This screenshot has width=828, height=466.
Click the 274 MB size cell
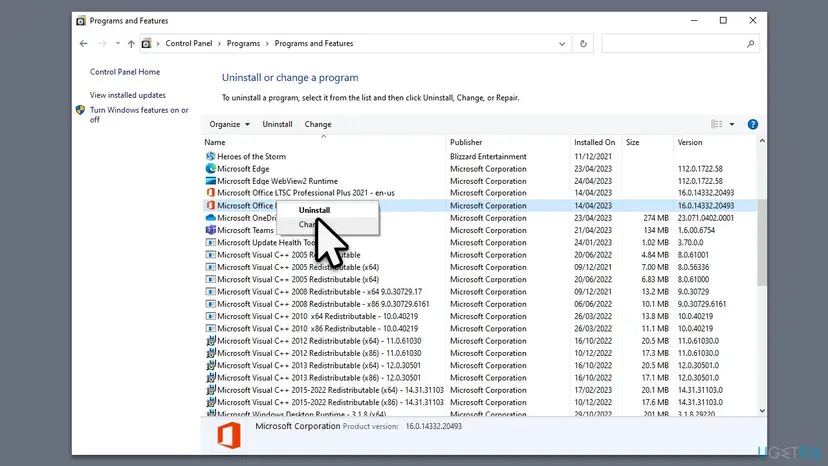[656, 218]
